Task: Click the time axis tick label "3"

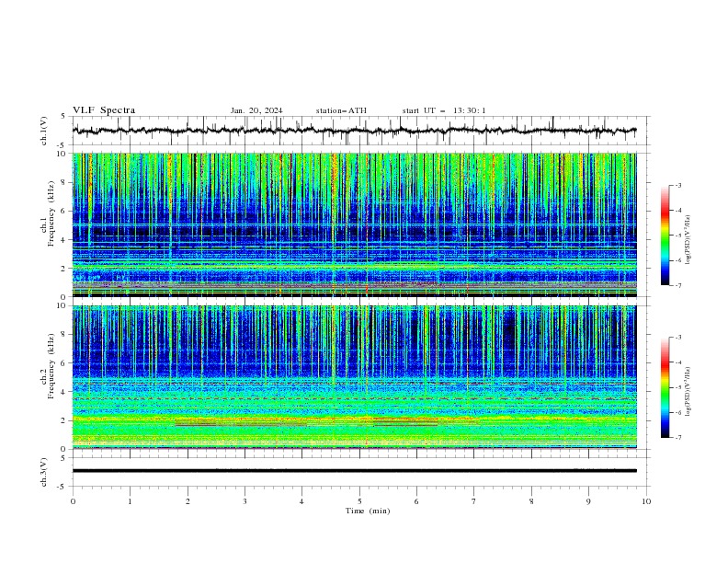Action: tap(245, 501)
